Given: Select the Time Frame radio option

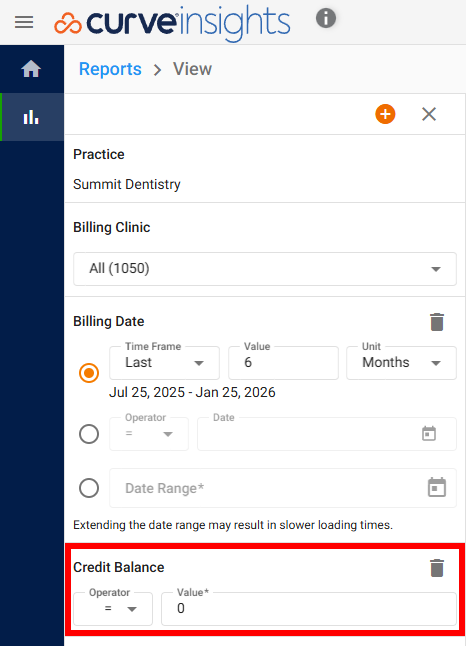Looking at the screenshot, I should pyautogui.click(x=89, y=373).
